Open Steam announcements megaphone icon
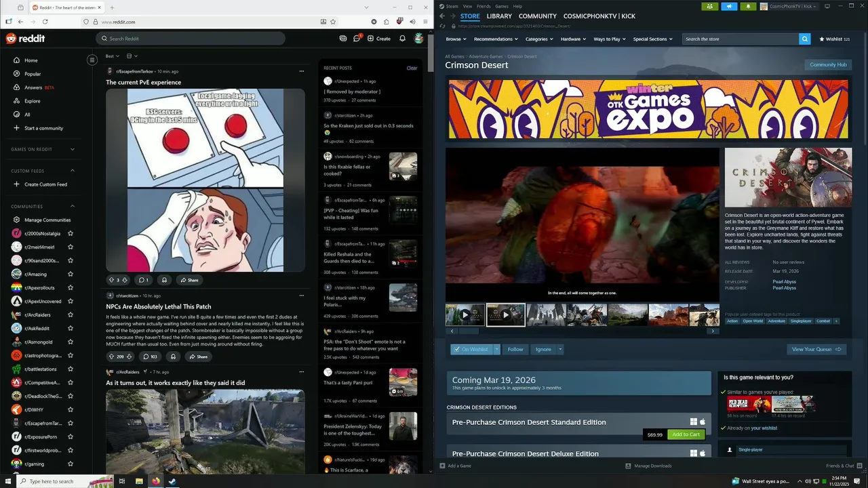Screen dimensions: 868x488 [x=729, y=6]
